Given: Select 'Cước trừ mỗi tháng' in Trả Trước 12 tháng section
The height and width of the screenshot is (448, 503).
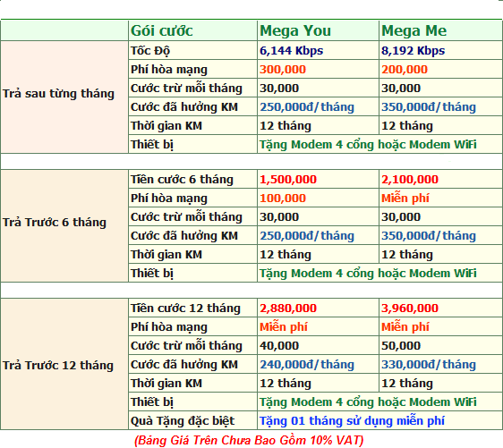Looking at the screenshot, I should 186,346.
